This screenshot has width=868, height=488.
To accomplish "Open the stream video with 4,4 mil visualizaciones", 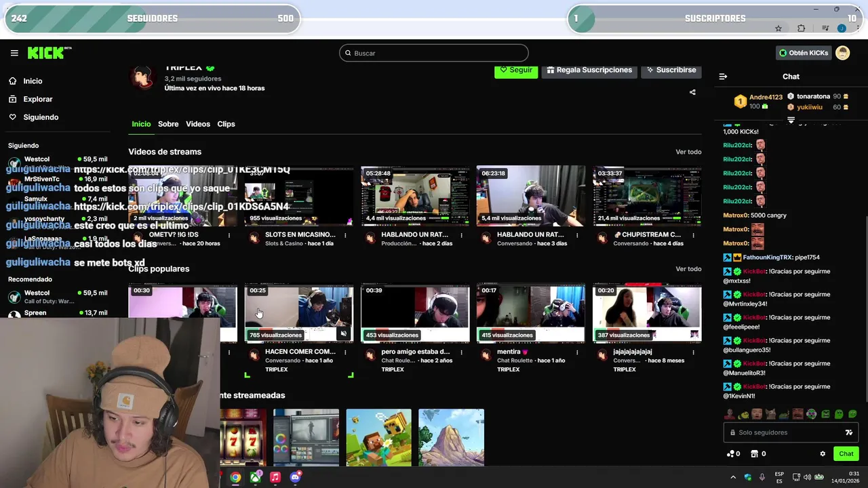I will (x=415, y=196).
